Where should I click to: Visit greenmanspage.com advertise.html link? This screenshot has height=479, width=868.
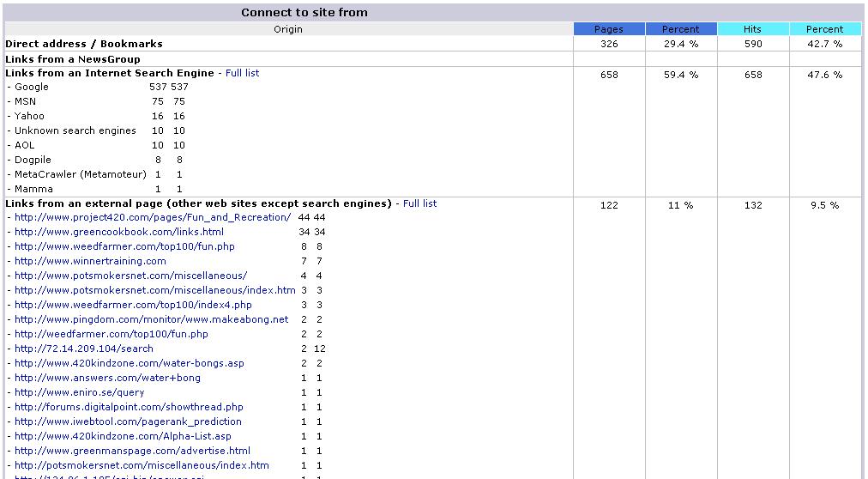coord(132,451)
